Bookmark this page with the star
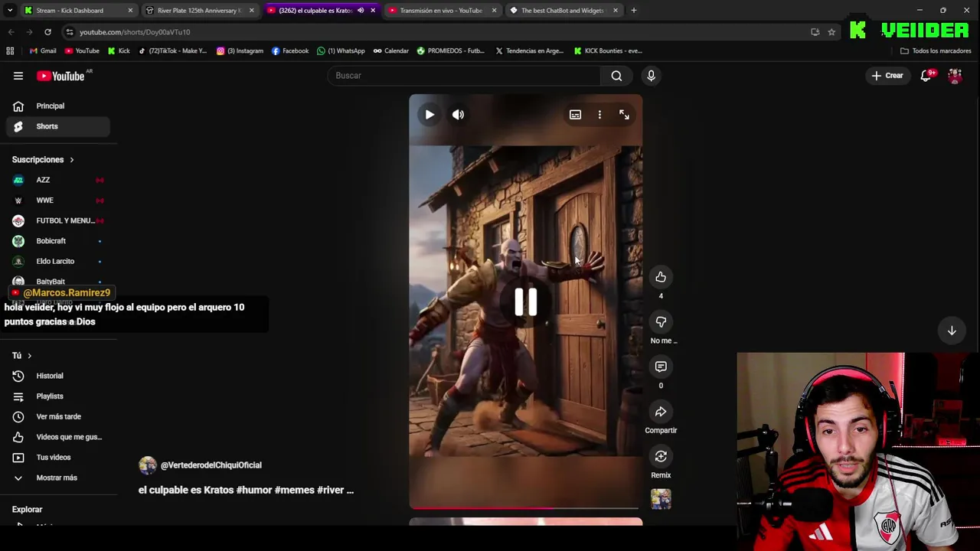This screenshot has width=980, height=551. (831, 32)
